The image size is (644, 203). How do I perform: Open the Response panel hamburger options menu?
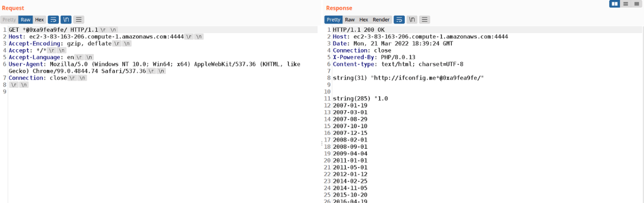pyautogui.click(x=424, y=20)
